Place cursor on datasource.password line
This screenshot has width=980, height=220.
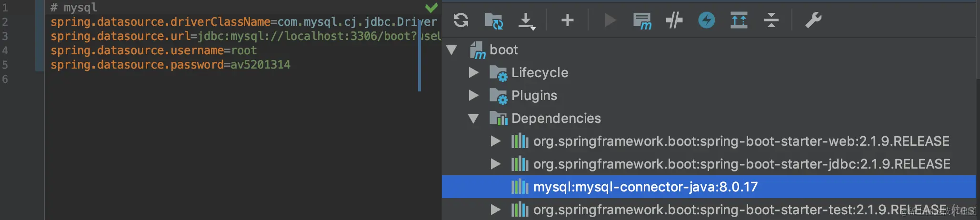tap(170, 65)
